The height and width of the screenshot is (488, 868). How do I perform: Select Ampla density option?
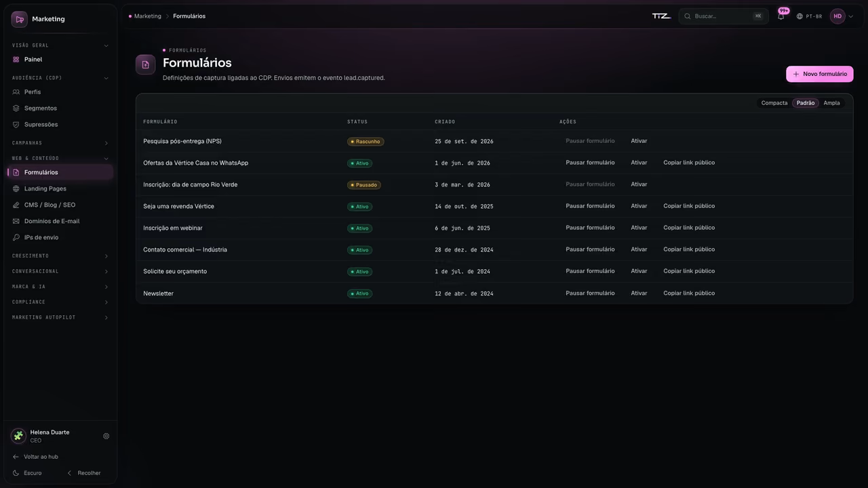point(831,103)
